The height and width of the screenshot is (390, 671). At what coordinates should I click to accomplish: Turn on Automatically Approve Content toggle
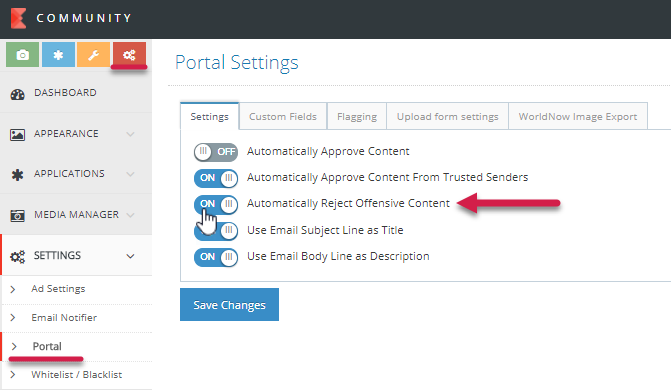coord(216,152)
